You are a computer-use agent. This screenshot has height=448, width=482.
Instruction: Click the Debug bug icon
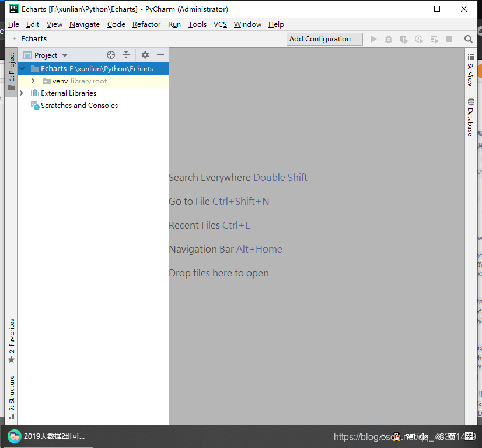click(389, 39)
